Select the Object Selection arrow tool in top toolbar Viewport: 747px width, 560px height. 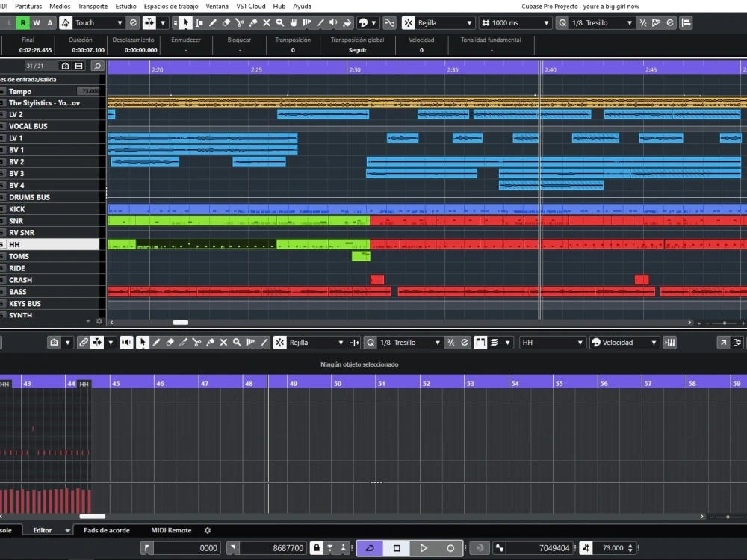coord(186,22)
